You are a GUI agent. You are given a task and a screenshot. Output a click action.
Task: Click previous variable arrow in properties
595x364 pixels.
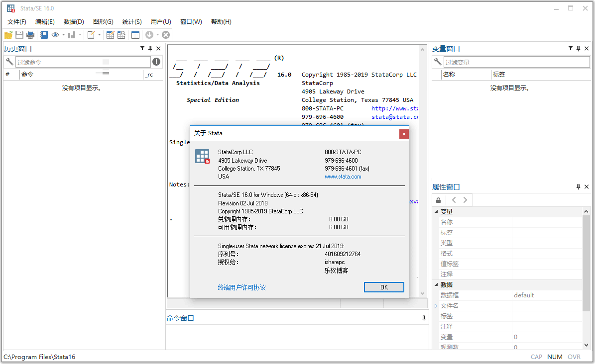click(x=454, y=200)
